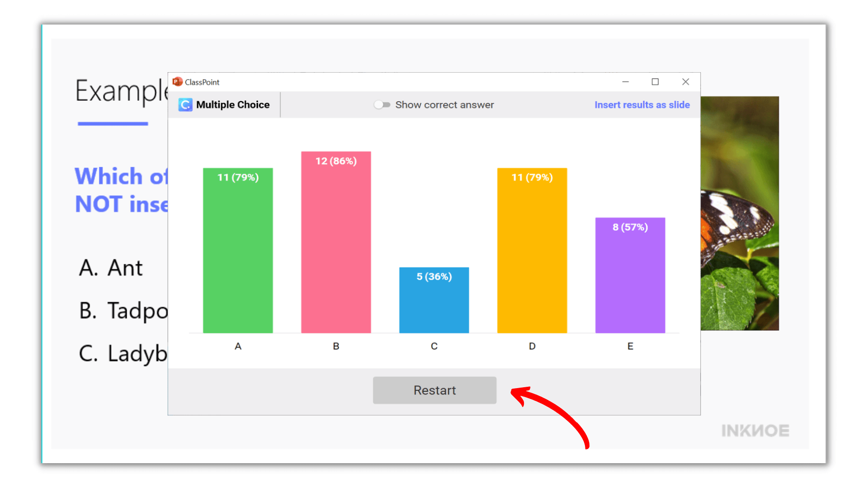Screen dimensions: 868x488
Task: Select the Multiple Choice tab label
Action: tap(233, 105)
